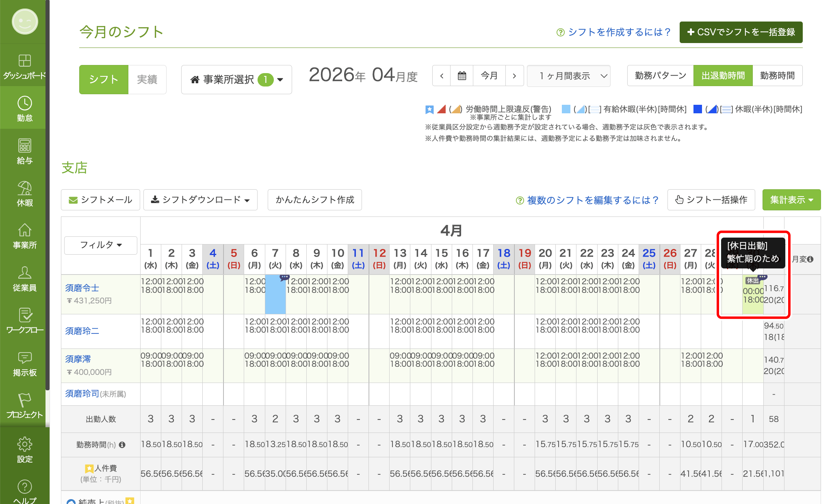Image resolution: width=832 pixels, height=504 pixels.
Task: Open employee 須摩澪 link
Action: pyautogui.click(x=78, y=359)
